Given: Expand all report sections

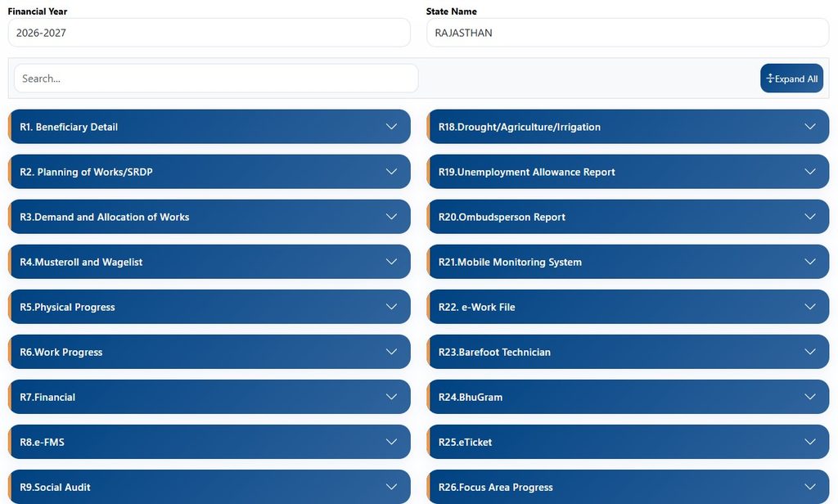Looking at the screenshot, I should [x=791, y=79].
